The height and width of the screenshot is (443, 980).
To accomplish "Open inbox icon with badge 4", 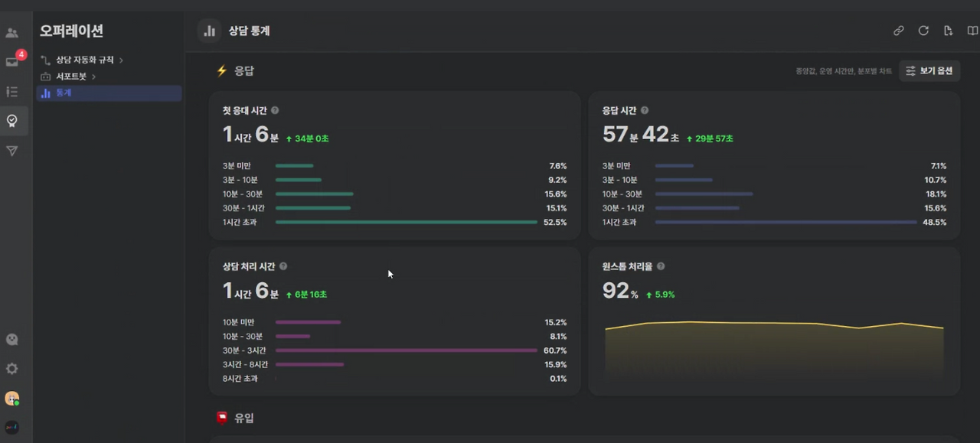I will [x=12, y=62].
